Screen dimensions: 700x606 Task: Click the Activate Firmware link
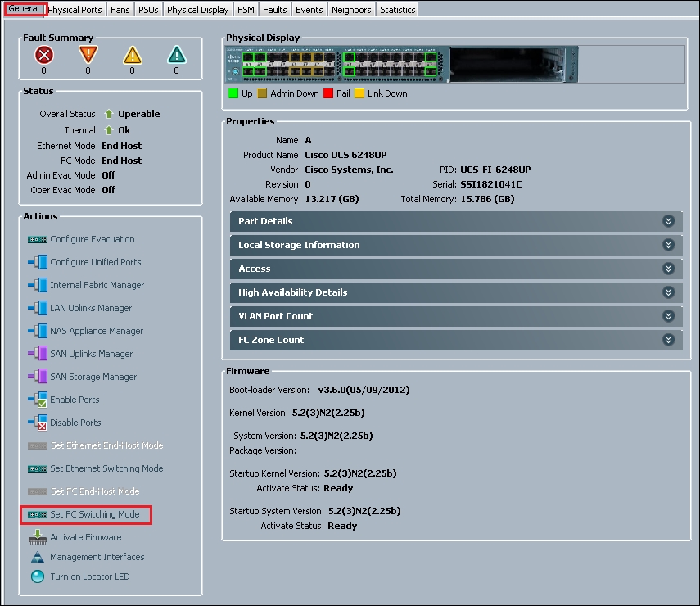coord(86,537)
